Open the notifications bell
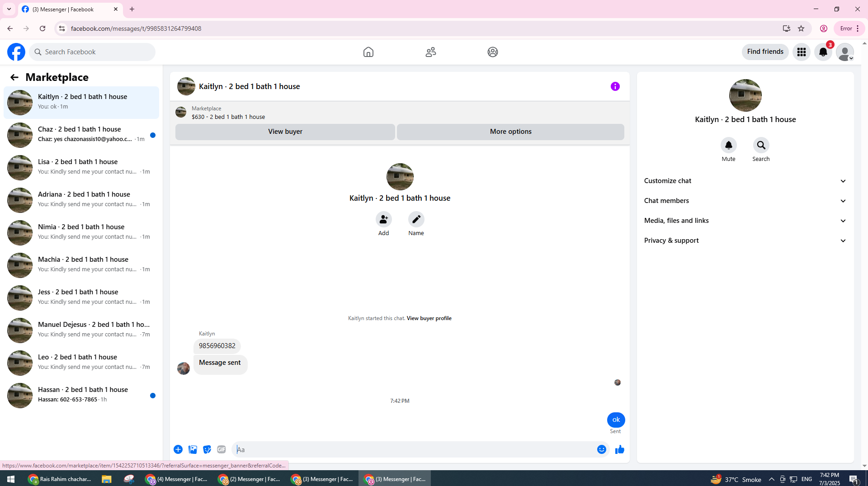This screenshot has width=868, height=486. coord(823,52)
